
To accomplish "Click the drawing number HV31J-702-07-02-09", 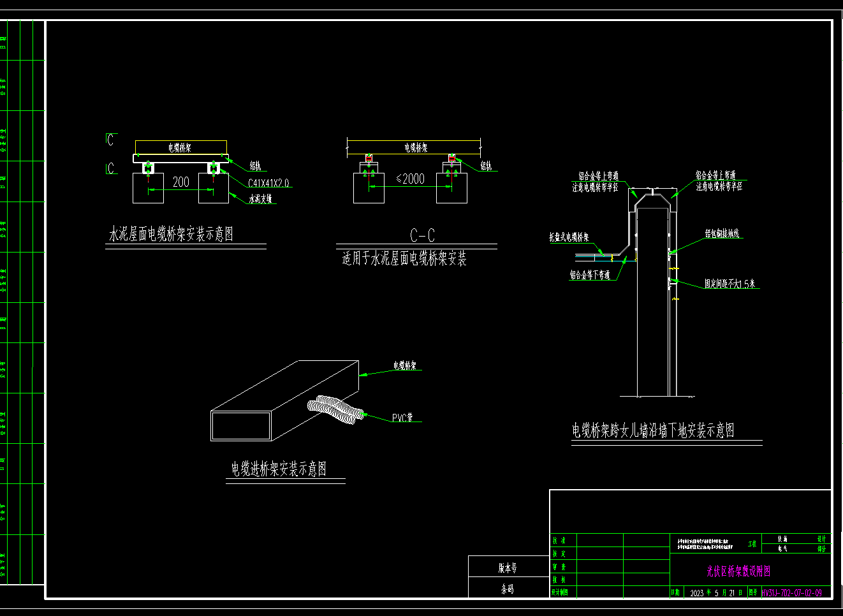I will click(x=792, y=592).
